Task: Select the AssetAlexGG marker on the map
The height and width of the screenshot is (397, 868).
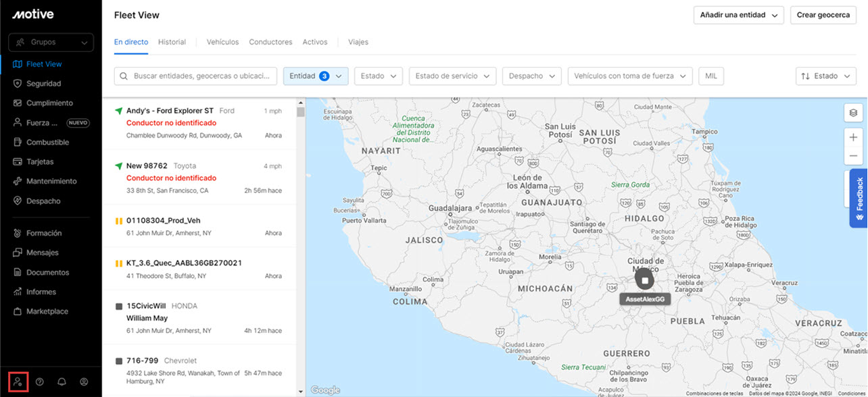Action: [644, 280]
